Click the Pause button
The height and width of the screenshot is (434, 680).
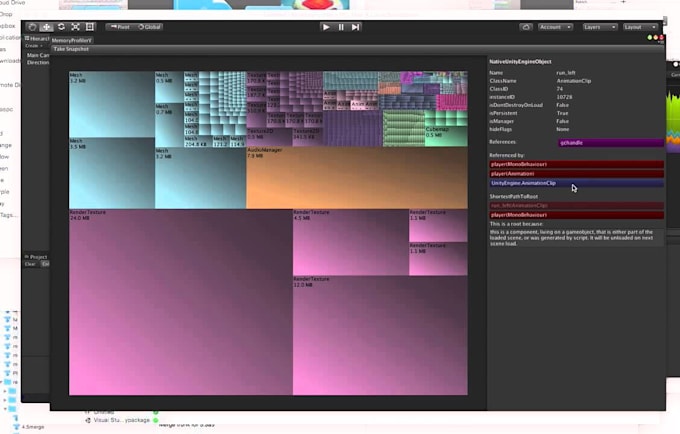click(341, 27)
